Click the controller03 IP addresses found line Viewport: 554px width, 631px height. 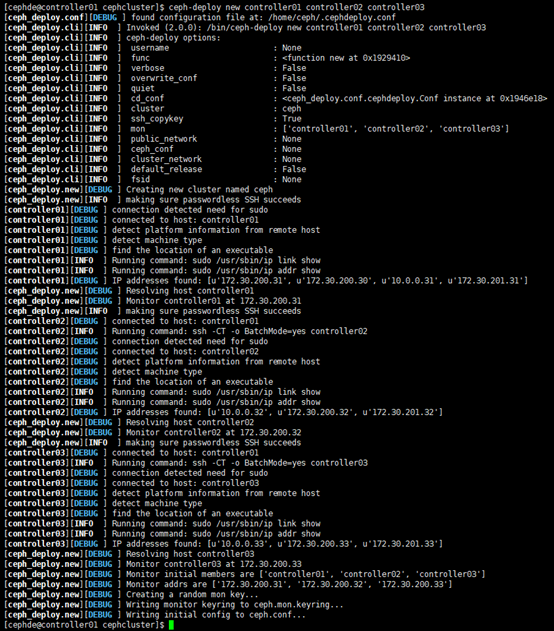pyautogui.click(x=223, y=544)
